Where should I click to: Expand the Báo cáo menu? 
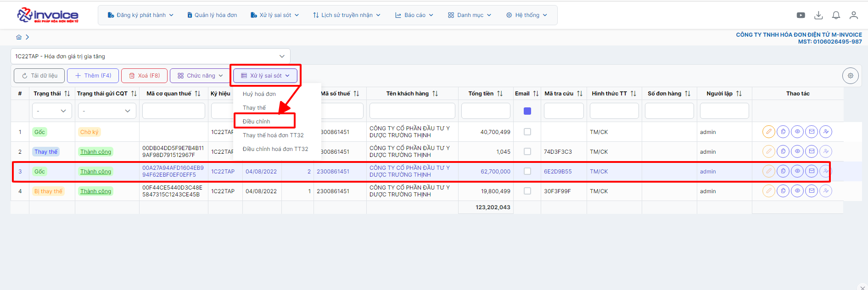click(x=414, y=15)
